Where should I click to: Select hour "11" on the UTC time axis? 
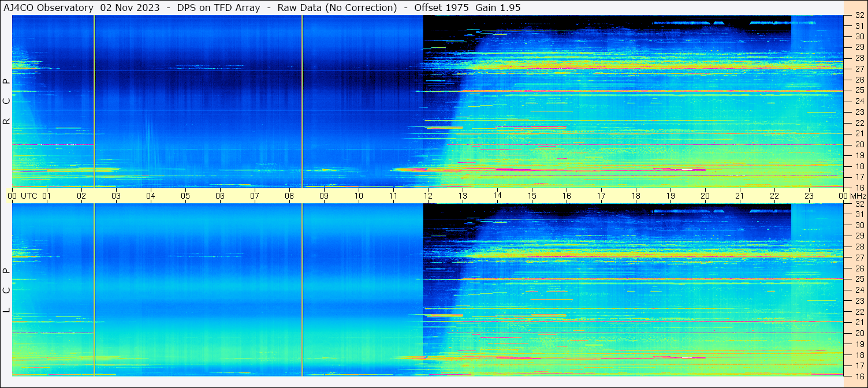[393, 196]
